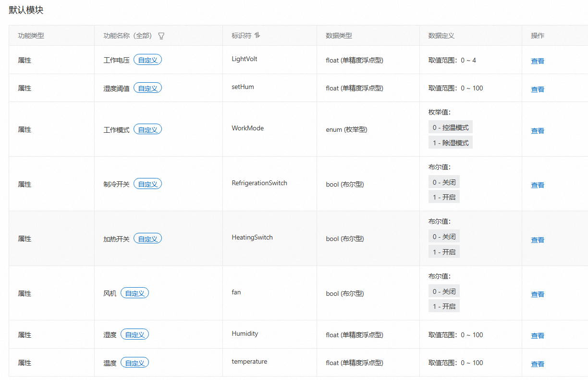Click the 自定义 tag beside 工作电压
588x380 pixels.
(x=147, y=60)
